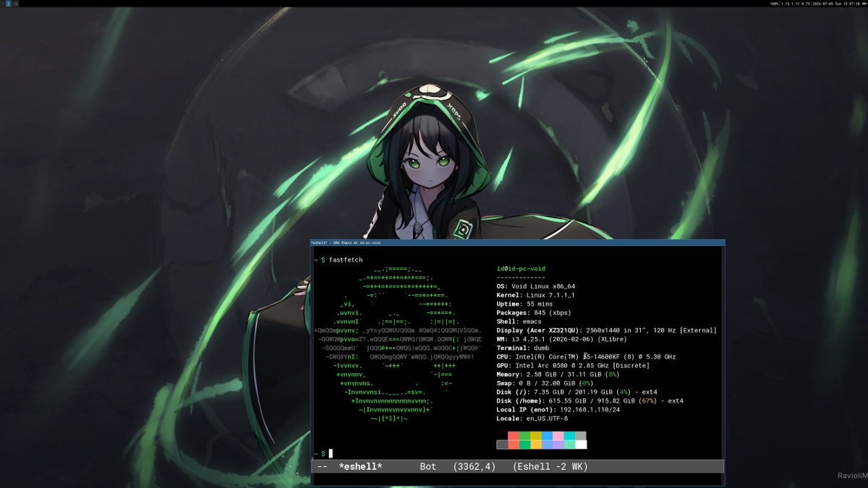Click the Locale: en_US.UTF-8 line

pyautogui.click(x=532, y=419)
